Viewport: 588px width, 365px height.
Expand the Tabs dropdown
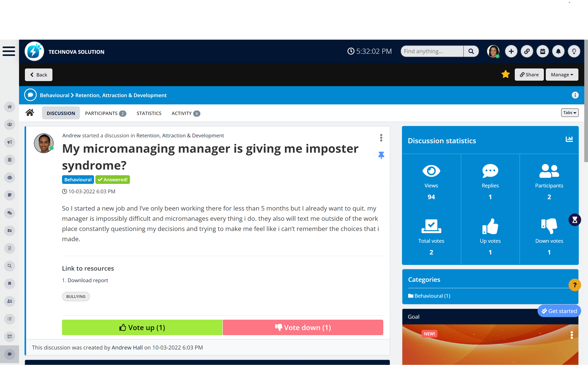[x=569, y=113]
